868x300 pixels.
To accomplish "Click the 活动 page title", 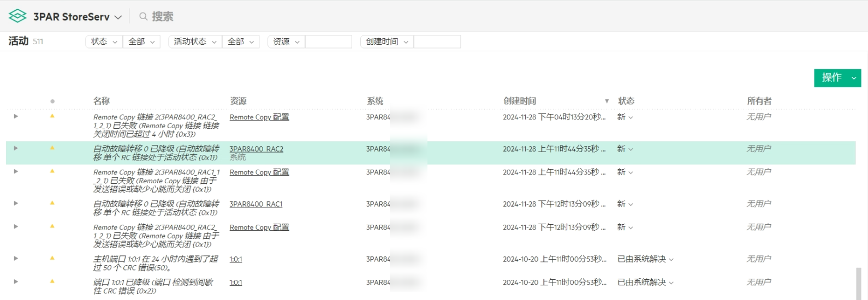I will (19, 41).
